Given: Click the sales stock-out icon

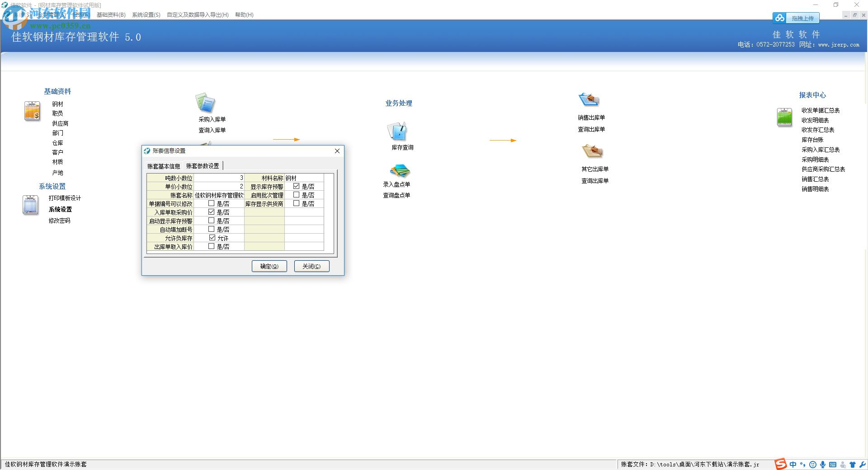Looking at the screenshot, I should [x=589, y=99].
